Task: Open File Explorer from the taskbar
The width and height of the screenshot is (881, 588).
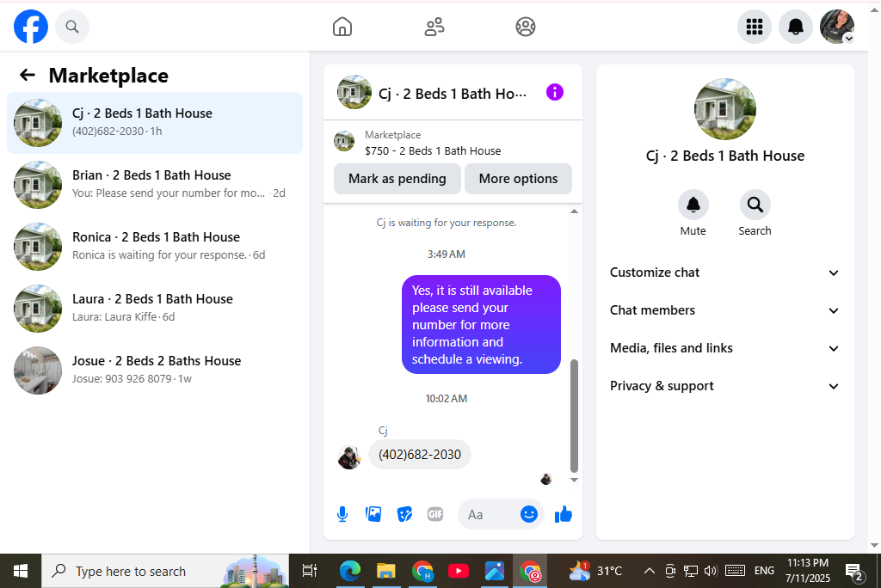Action: coord(385,571)
